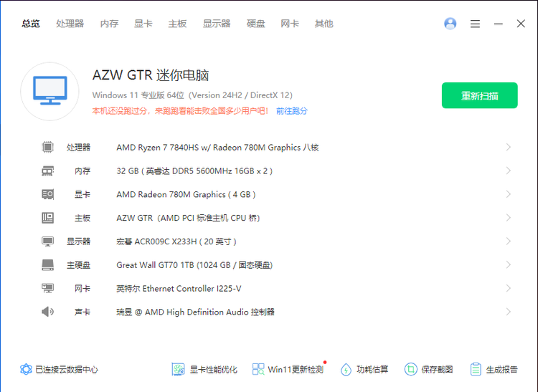
Task: Click the 保存截图 screenshot icon
Action: (410, 369)
